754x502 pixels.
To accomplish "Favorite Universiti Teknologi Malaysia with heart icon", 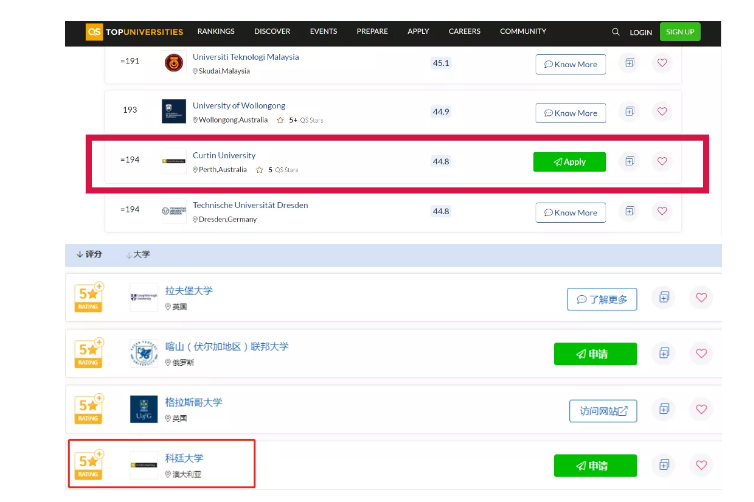I will pos(662,63).
